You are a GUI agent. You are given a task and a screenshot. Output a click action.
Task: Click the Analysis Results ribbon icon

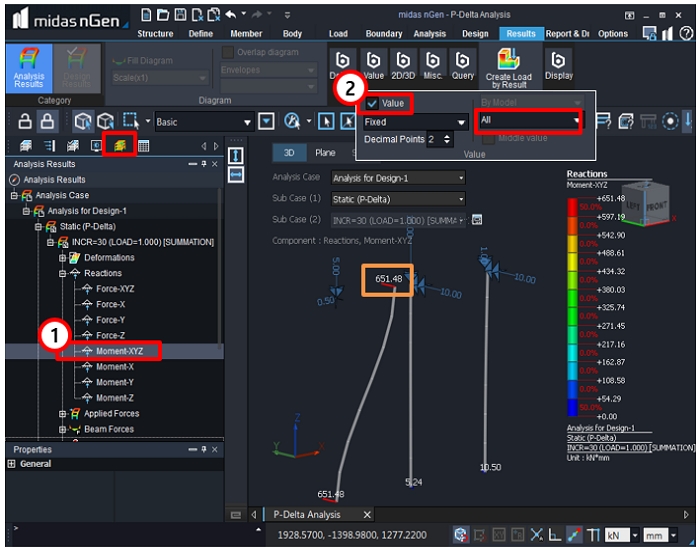pos(29,67)
